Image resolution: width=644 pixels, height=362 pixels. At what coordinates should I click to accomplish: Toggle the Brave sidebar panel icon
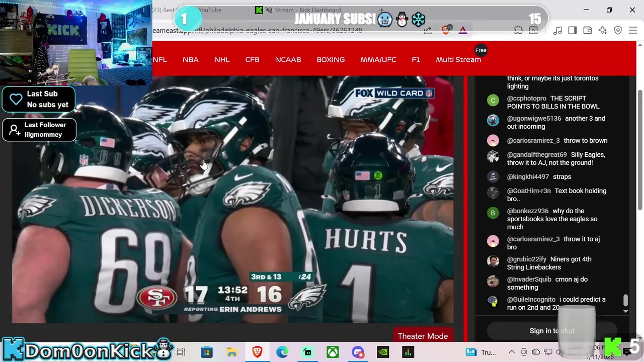pyautogui.click(x=573, y=31)
